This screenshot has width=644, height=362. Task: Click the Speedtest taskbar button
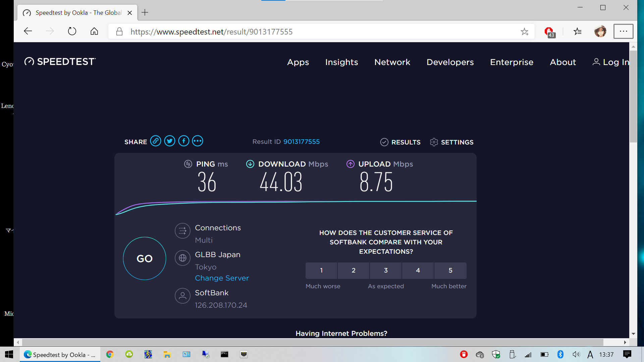pyautogui.click(x=60, y=354)
